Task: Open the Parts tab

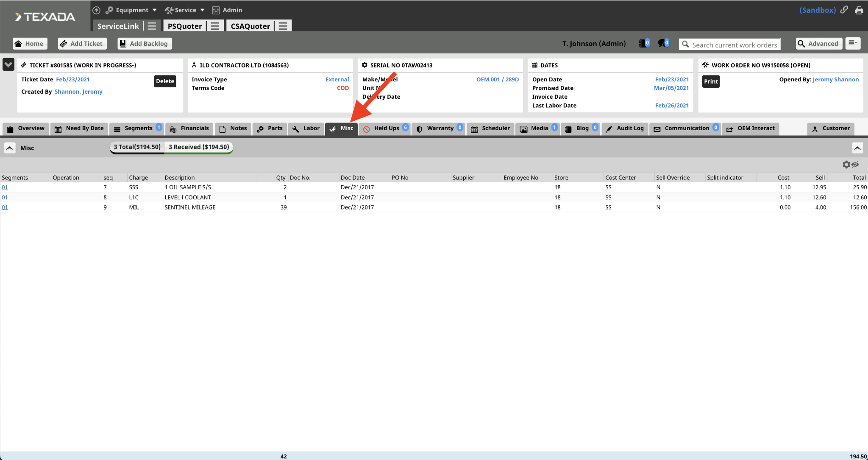Action: (x=270, y=128)
